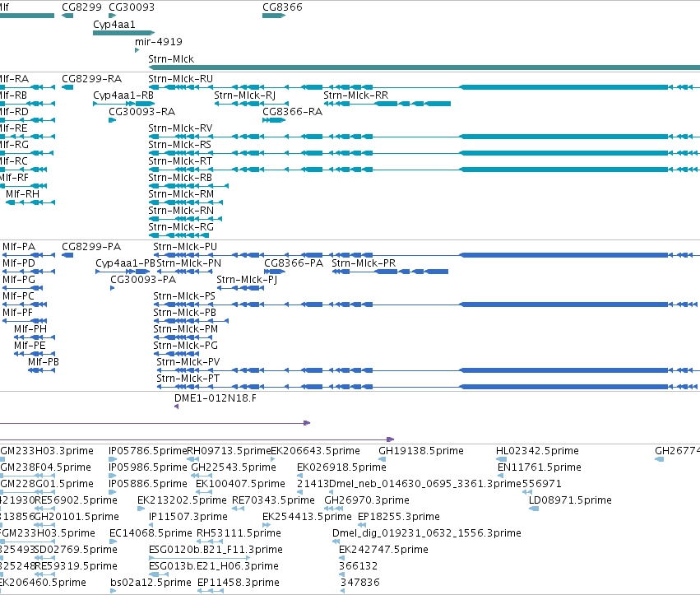Select transcript Strn-Mlck-RR label
700x595 pixels.
(x=356, y=95)
